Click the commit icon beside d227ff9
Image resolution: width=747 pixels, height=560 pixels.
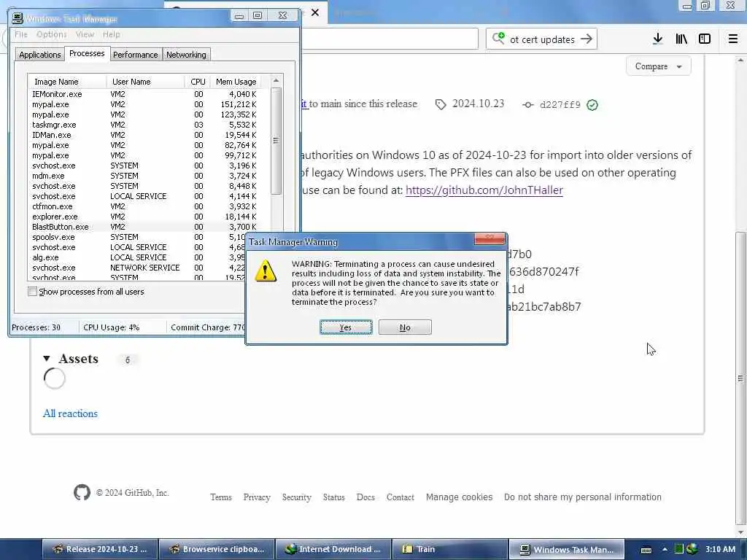[527, 105]
